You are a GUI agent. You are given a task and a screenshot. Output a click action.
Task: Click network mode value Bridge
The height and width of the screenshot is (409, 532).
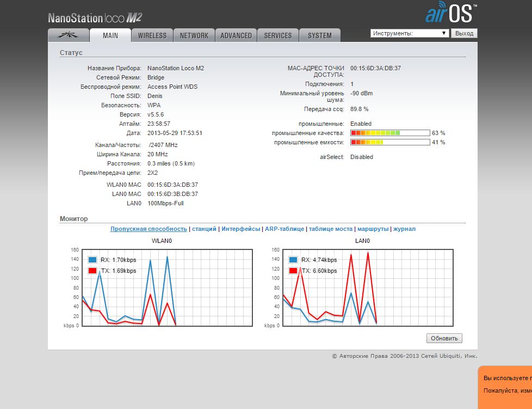click(x=156, y=77)
